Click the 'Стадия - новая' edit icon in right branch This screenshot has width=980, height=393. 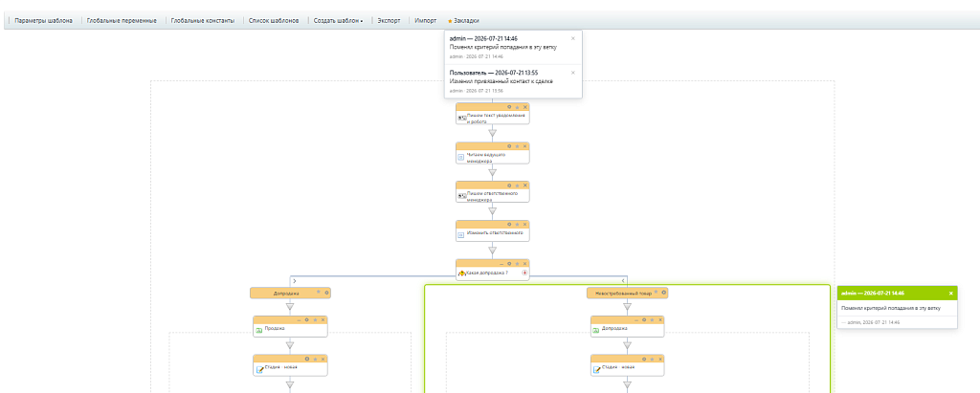tap(597, 370)
